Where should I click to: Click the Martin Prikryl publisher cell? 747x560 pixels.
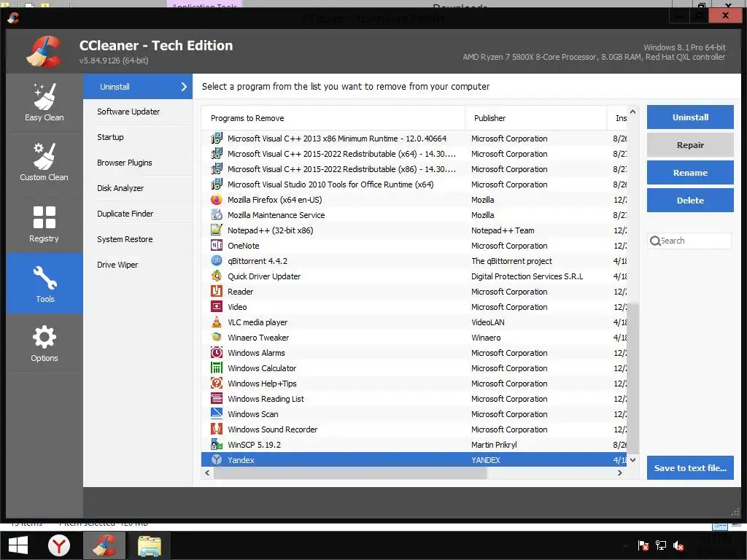(494, 445)
